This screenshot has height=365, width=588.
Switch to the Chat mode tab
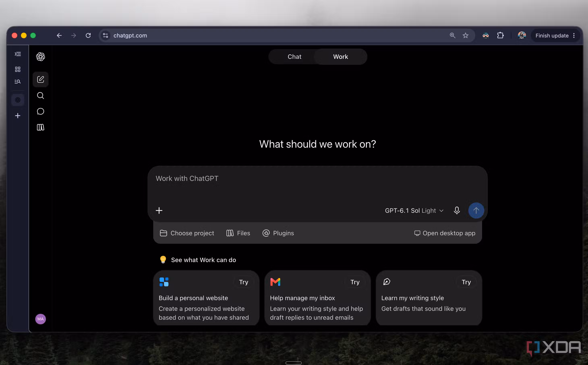point(294,57)
